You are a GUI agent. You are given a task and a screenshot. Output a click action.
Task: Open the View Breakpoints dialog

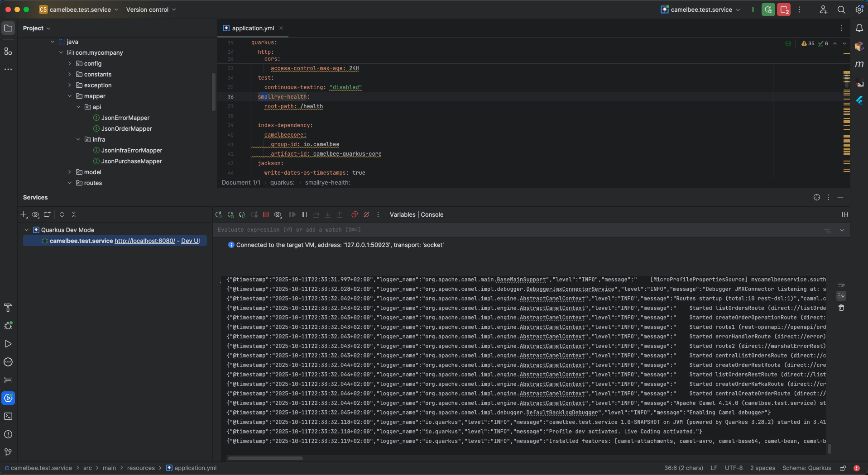(x=355, y=214)
